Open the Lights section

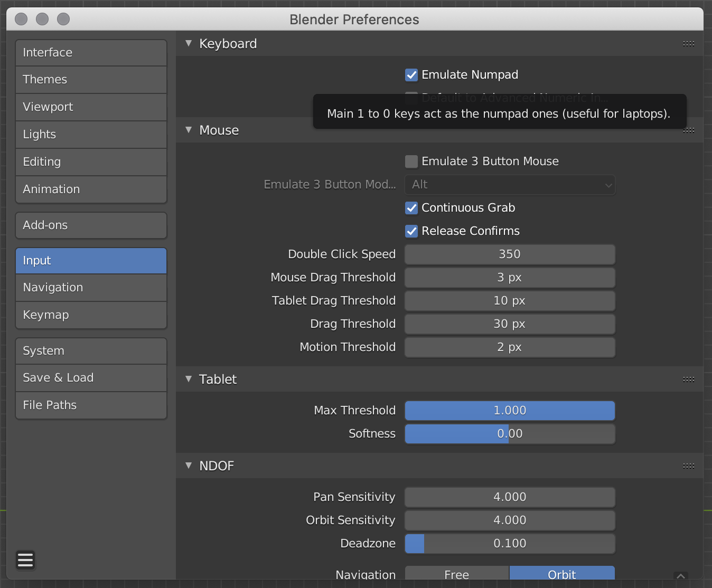pyautogui.click(x=91, y=135)
